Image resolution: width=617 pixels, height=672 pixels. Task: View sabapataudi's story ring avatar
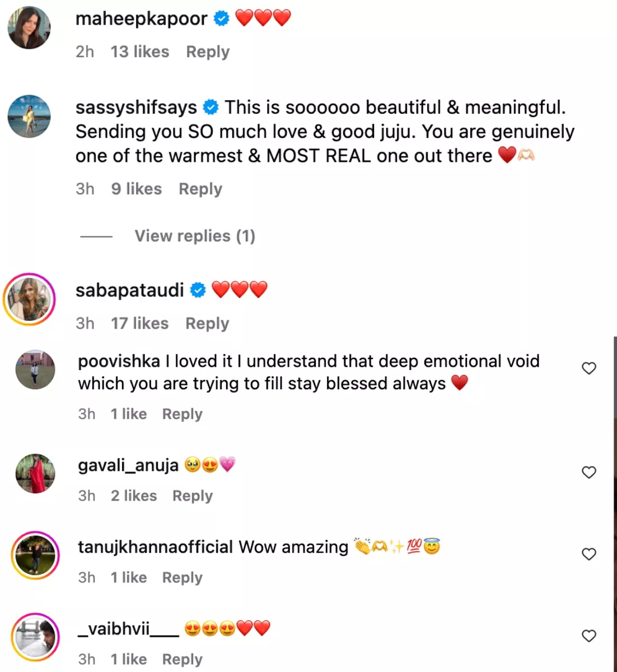[x=29, y=300]
